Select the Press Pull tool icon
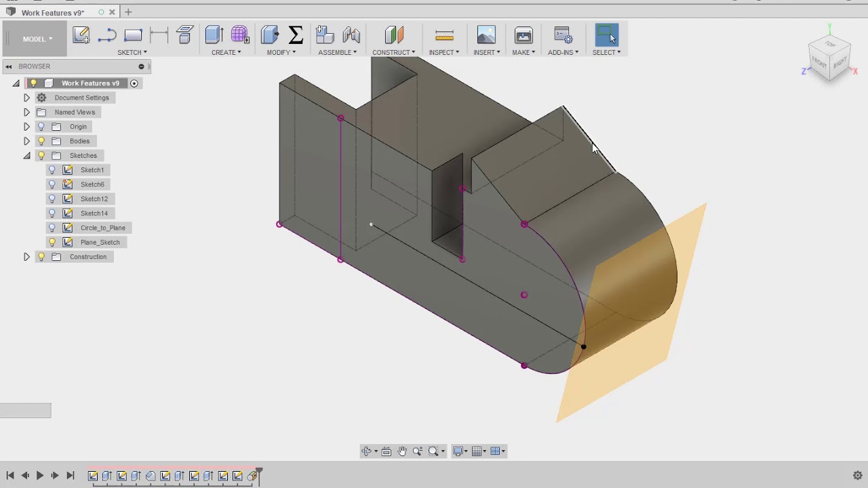 tap(269, 35)
